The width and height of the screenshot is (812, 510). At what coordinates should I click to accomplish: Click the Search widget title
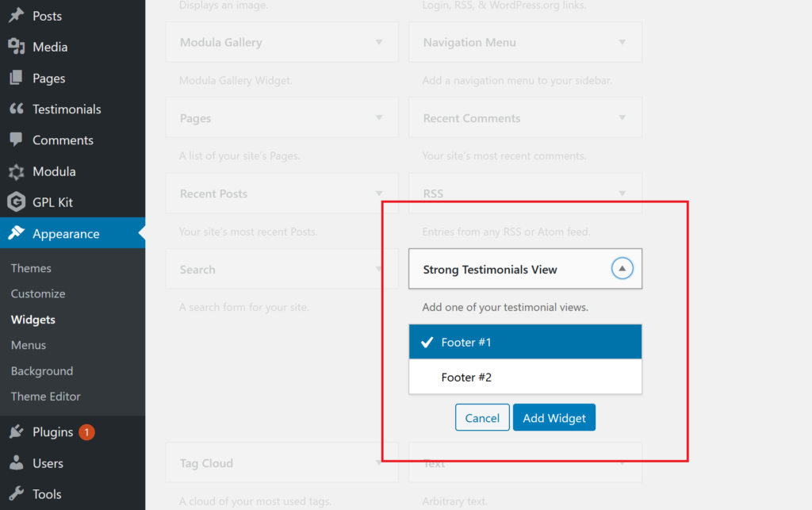tap(197, 269)
